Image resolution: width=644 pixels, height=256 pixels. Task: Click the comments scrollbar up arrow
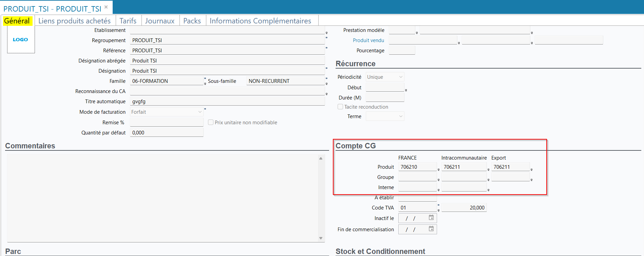tap(321, 158)
